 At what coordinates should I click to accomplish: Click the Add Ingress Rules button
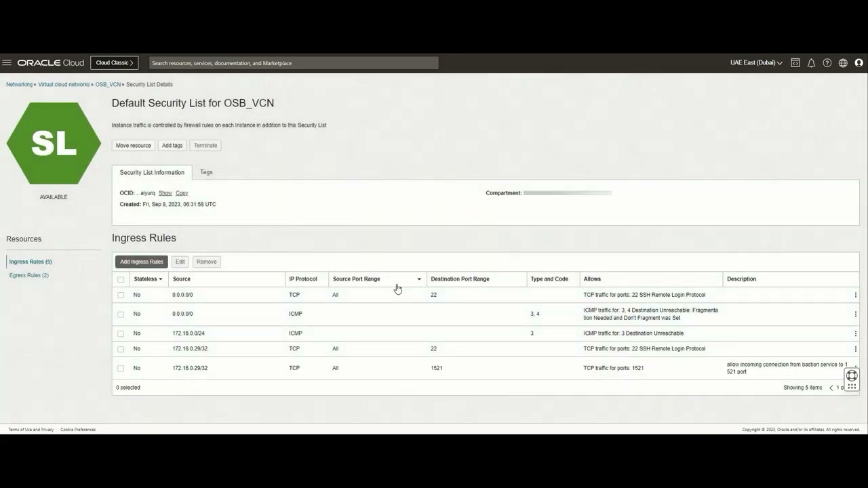click(142, 262)
